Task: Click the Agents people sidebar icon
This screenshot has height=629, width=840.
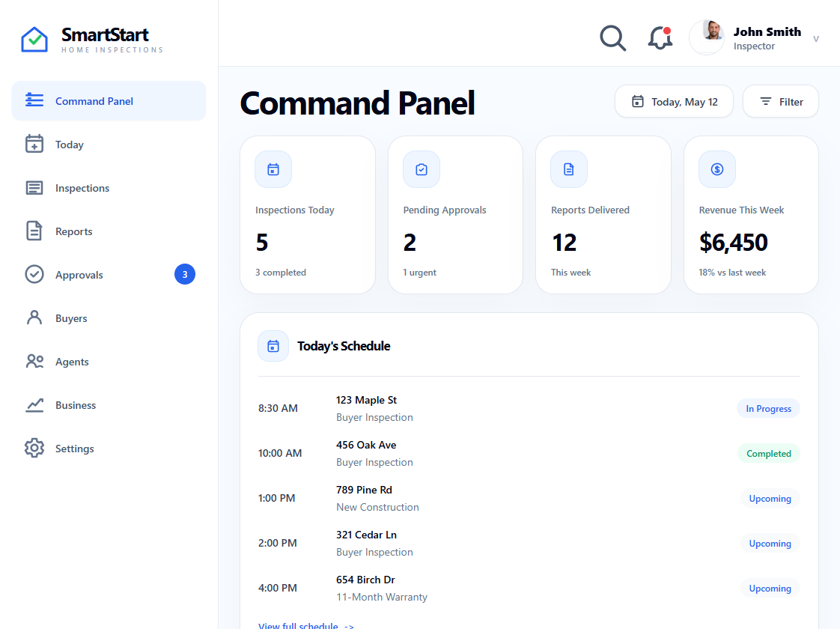Action: point(34,361)
